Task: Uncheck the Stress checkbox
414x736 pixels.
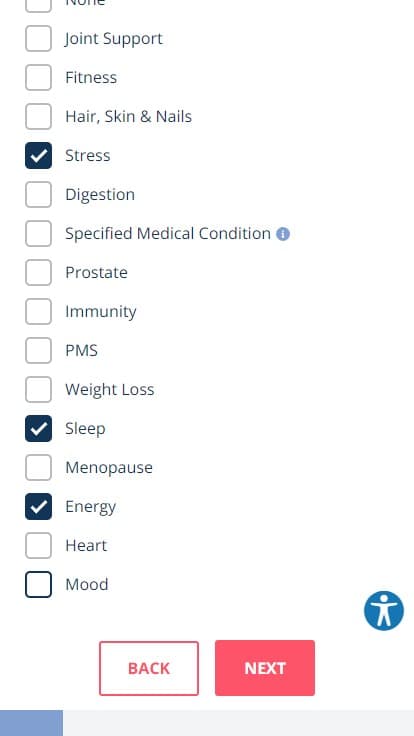Action: 38,155
